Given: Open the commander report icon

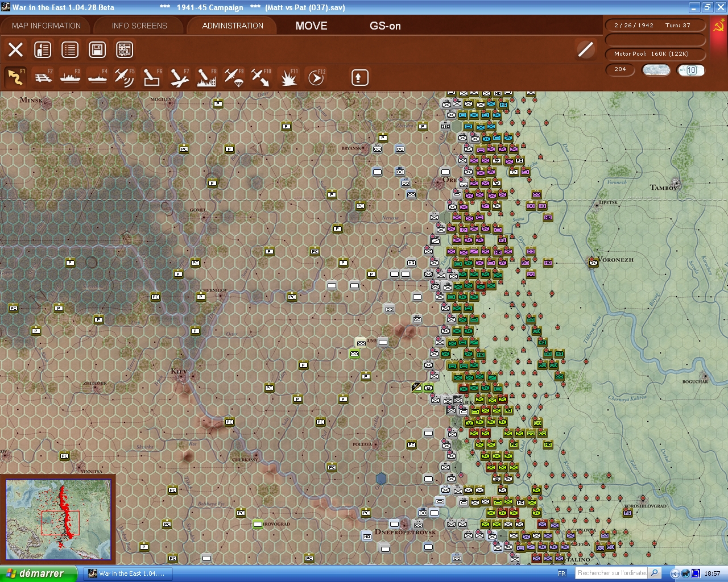Looking at the screenshot, I should (x=43, y=49).
